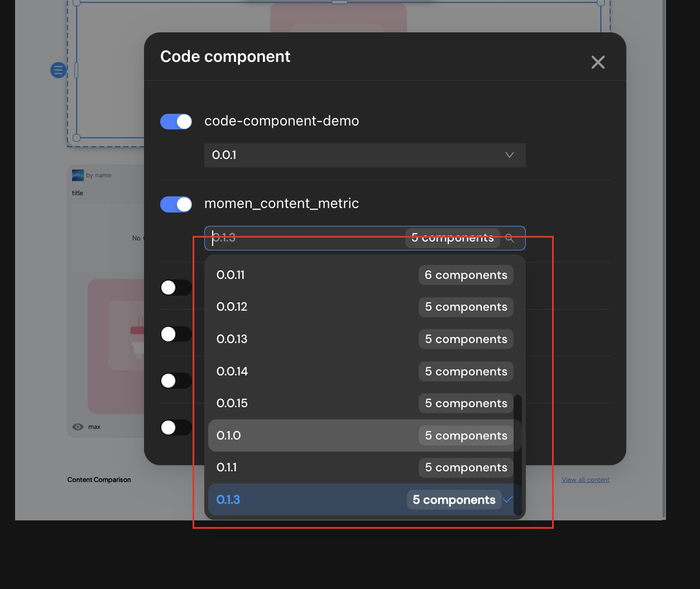
Task: Click the "title" text on content card
Action: point(78,193)
